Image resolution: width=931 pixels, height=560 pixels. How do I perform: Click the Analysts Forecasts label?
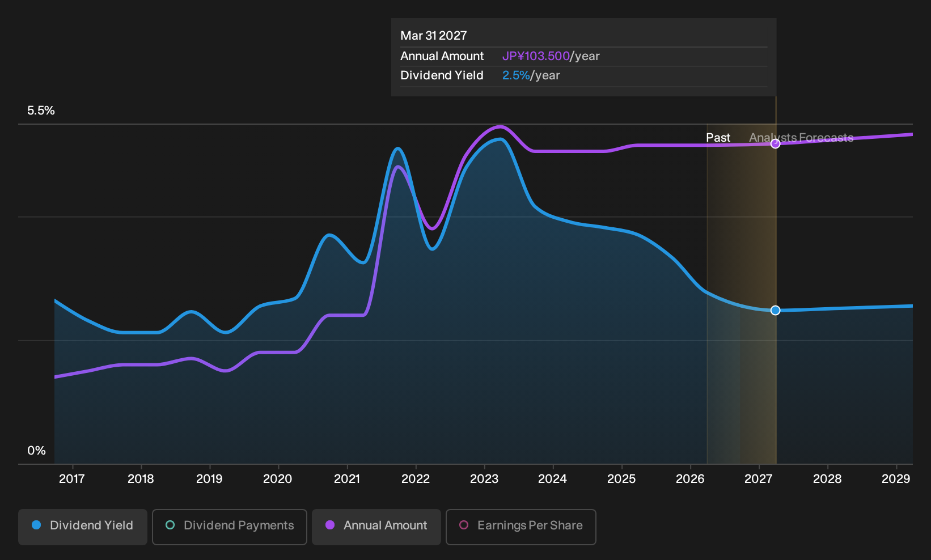pos(801,138)
